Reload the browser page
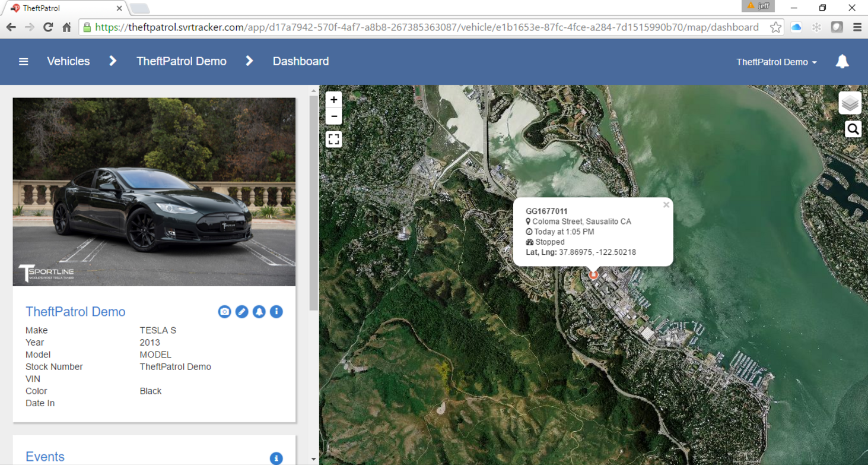Viewport: 868px width, 465px height. pyautogui.click(x=48, y=27)
